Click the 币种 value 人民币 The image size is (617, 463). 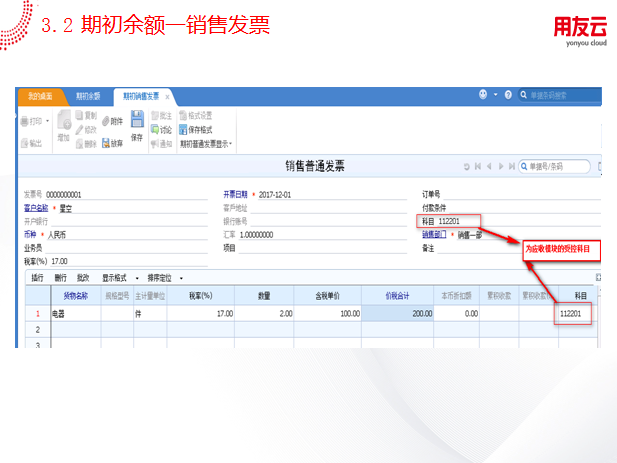[57, 235]
